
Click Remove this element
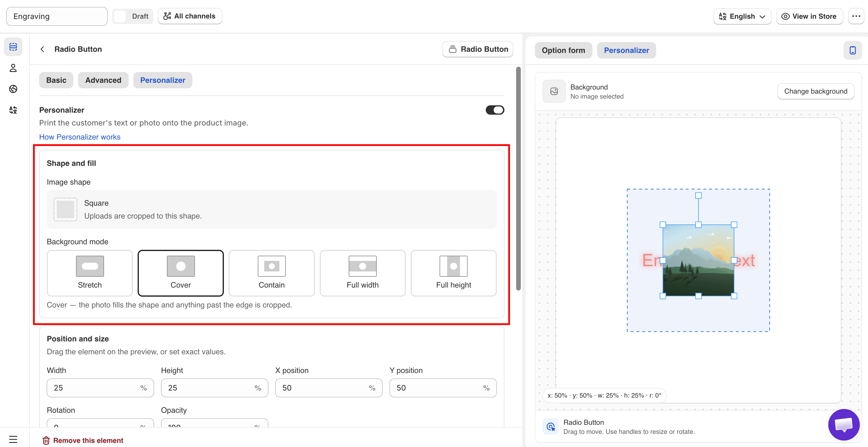tap(83, 440)
